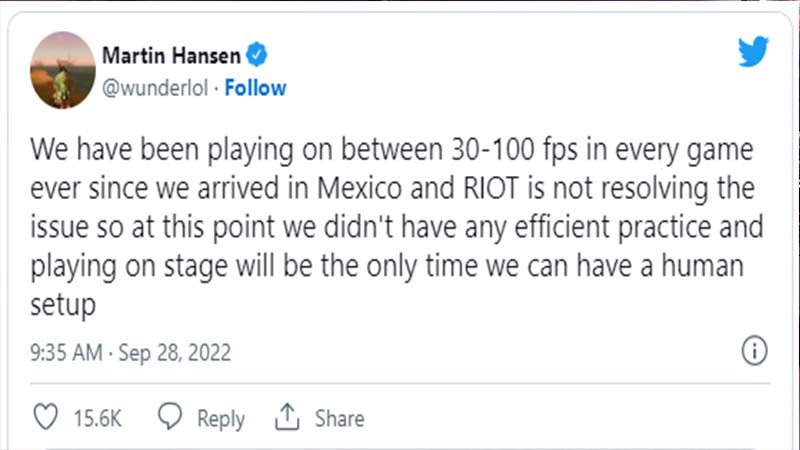Click the Sep 28, 2022 date
The width and height of the screenshot is (800, 450).
click(174, 353)
